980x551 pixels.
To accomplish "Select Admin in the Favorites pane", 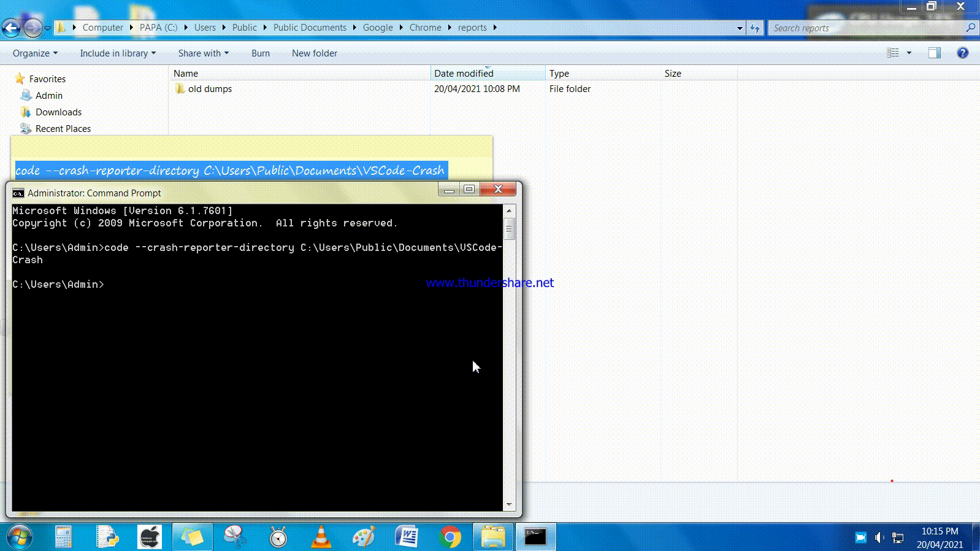I will click(48, 96).
